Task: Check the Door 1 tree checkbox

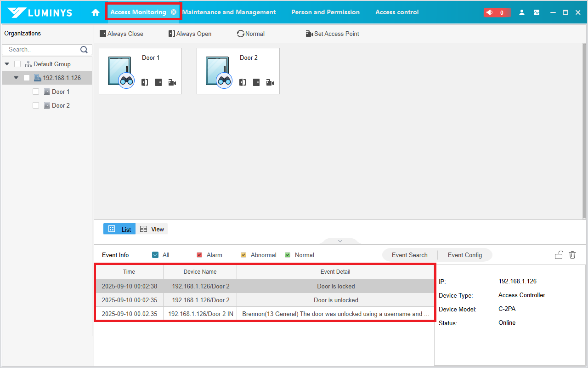Action: (x=36, y=92)
